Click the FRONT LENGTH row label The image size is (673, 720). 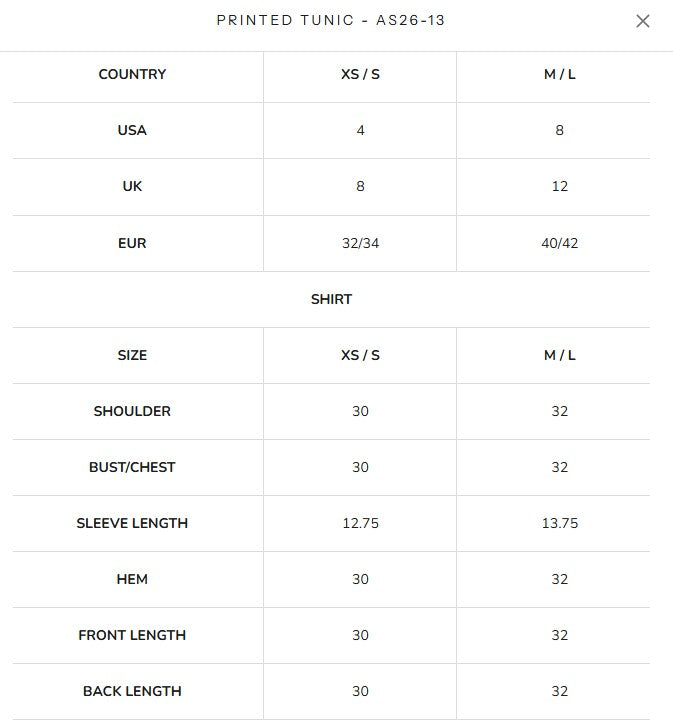point(132,636)
